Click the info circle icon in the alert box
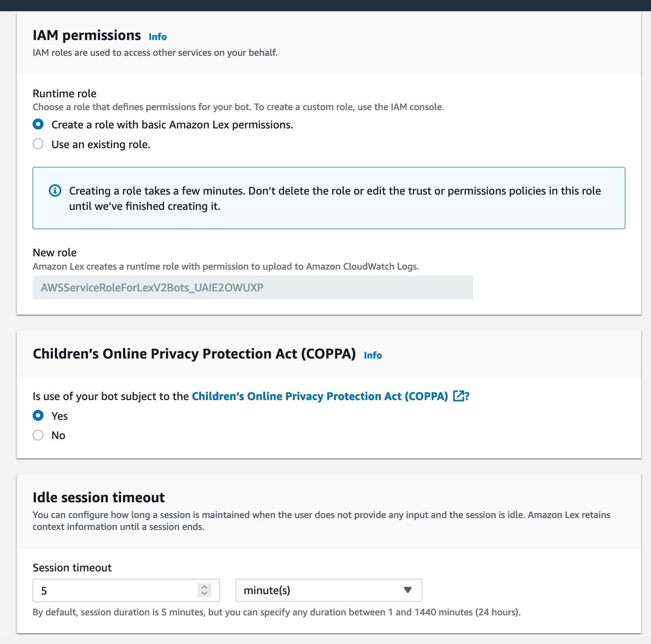 coord(55,191)
